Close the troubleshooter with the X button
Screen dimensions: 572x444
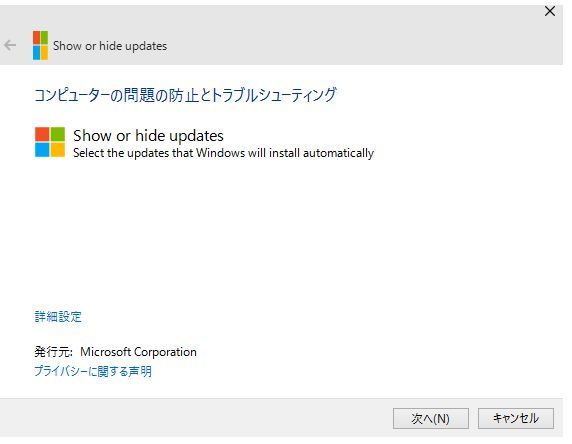coord(550,11)
